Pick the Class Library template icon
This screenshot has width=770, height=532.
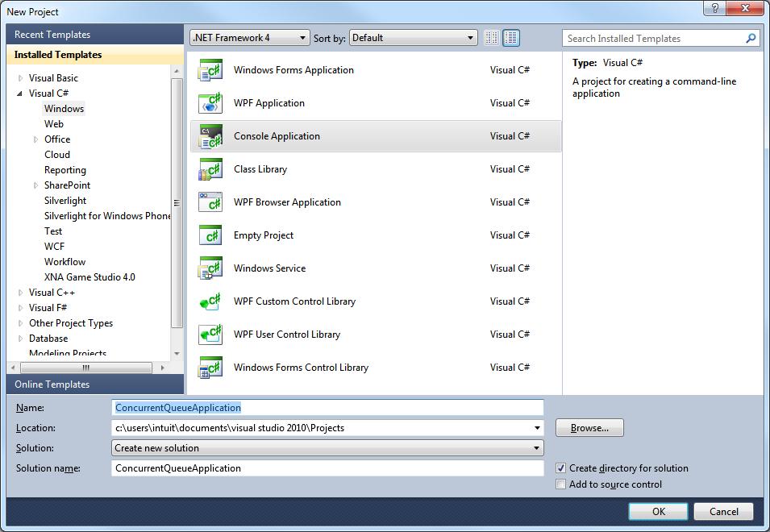(210, 169)
